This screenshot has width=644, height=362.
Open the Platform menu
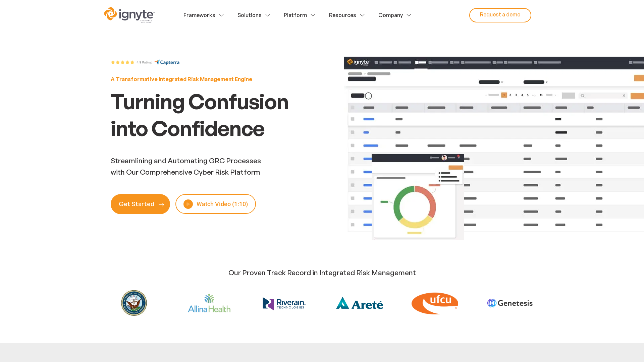pos(300,15)
